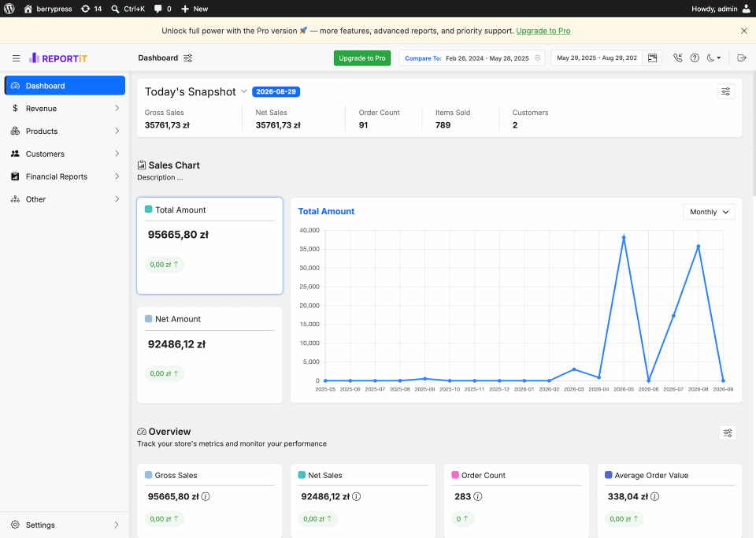Viewport: 756px width, 538px height.
Task: Select the Net Amount chart card
Action: point(209,355)
